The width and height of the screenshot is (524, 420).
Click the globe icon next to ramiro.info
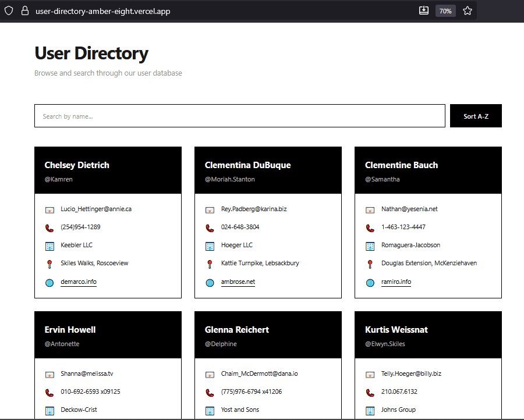(x=370, y=282)
